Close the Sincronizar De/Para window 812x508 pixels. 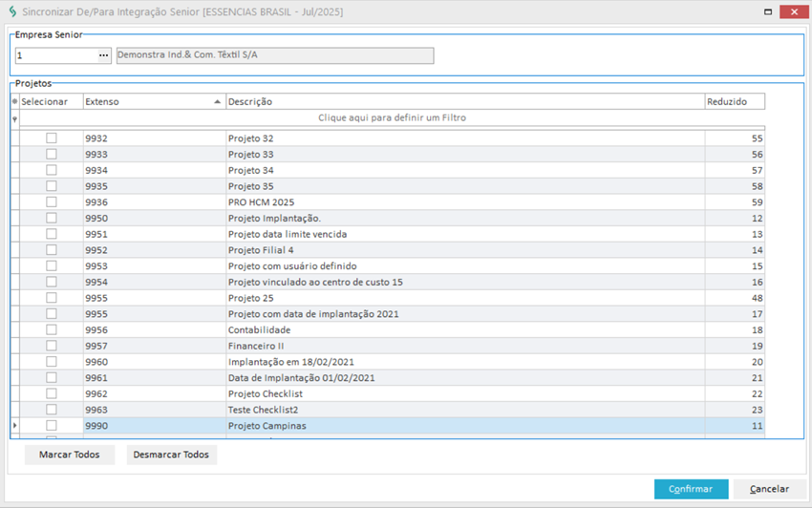click(x=794, y=11)
